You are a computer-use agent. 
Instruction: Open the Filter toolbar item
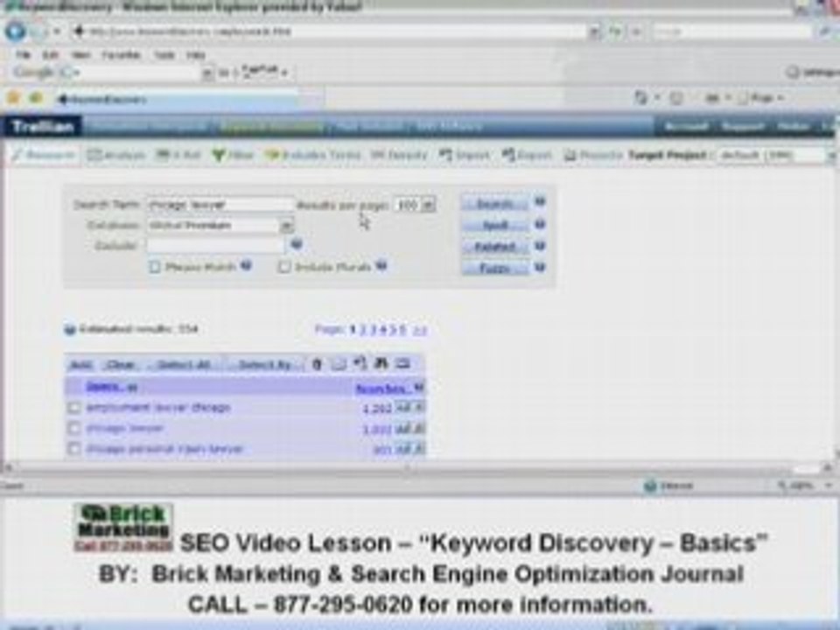pyautogui.click(x=233, y=156)
